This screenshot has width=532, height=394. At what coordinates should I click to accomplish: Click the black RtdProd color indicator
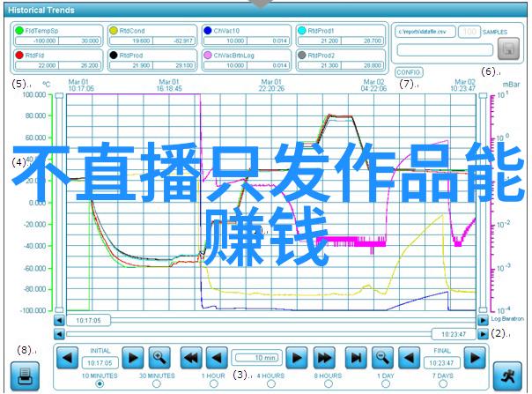(114, 55)
